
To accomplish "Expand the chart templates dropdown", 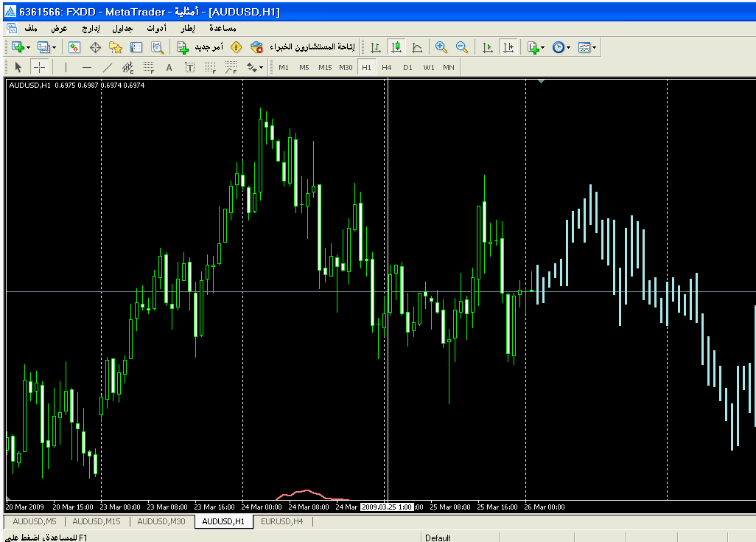I will click(594, 47).
